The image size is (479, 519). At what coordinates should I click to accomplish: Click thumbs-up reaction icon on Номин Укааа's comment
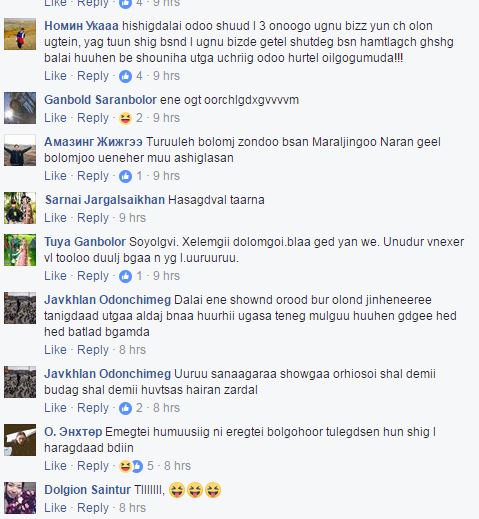125,76
